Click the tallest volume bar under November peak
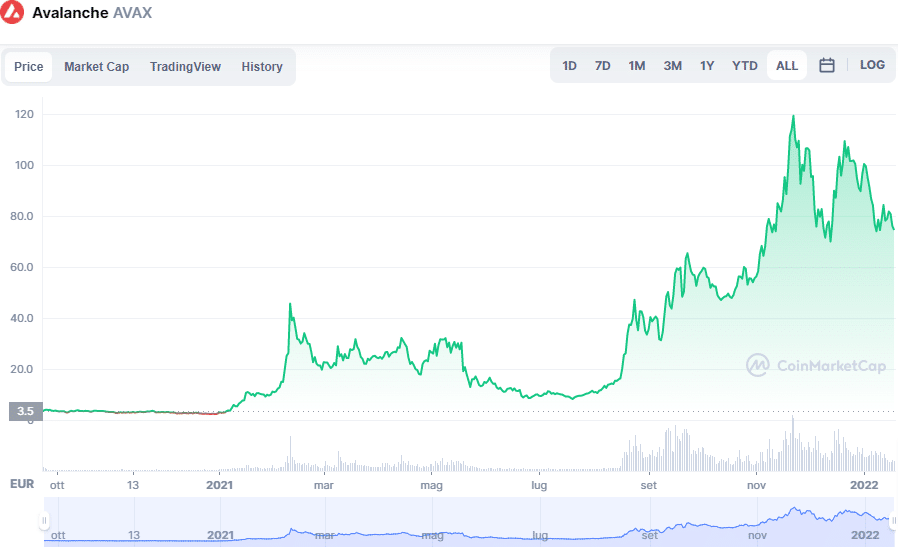Image resolution: width=898 pixels, height=547 pixels. tap(793, 443)
